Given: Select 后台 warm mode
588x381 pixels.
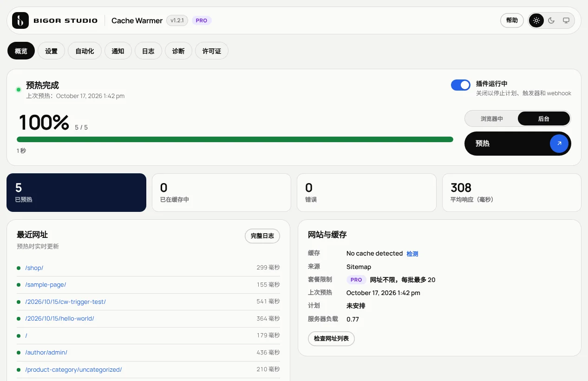Looking at the screenshot, I should coord(544,118).
